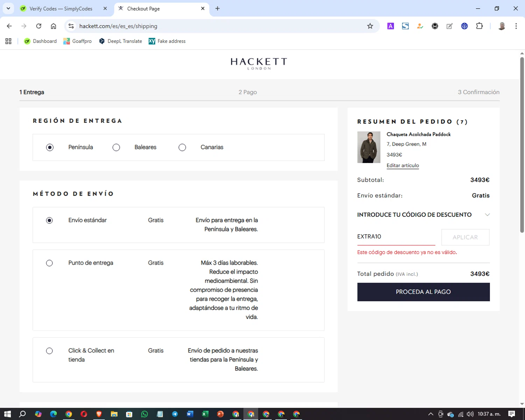Viewport: 525px width, 420px height.
Task: Click the address bar URL
Action: (x=118, y=26)
